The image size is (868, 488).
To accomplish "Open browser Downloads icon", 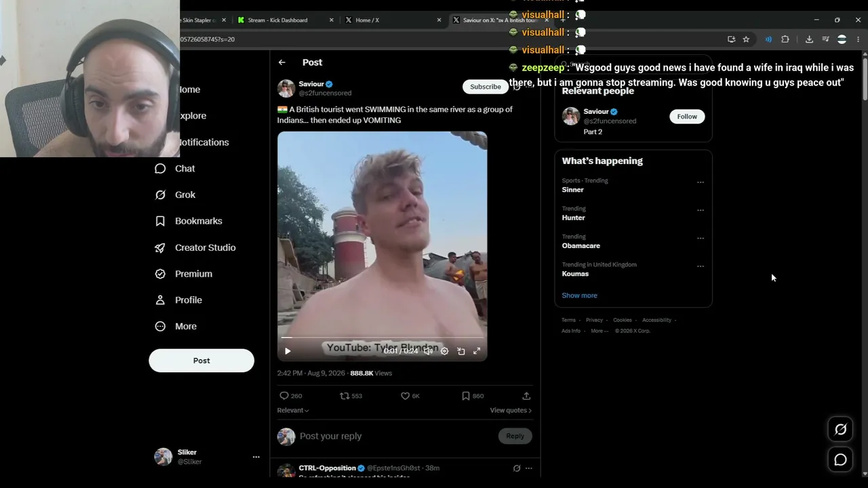I will [x=809, y=39].
